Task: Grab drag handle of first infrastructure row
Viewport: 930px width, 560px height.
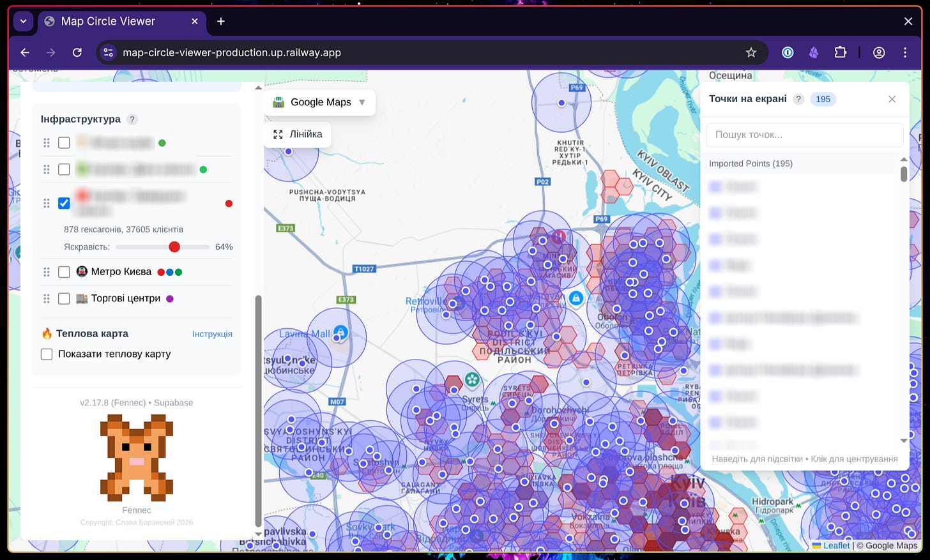Action: click(x=46, y=142)
